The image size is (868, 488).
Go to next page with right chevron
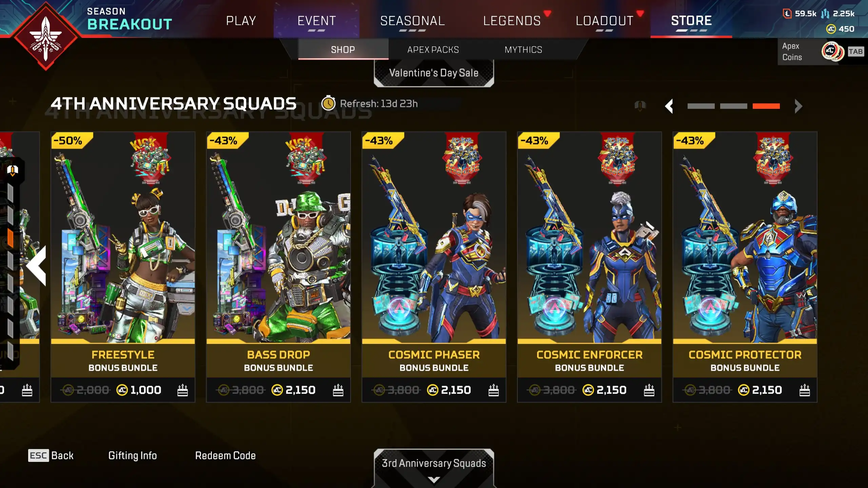pyautogui.click(x=798, y=106)
